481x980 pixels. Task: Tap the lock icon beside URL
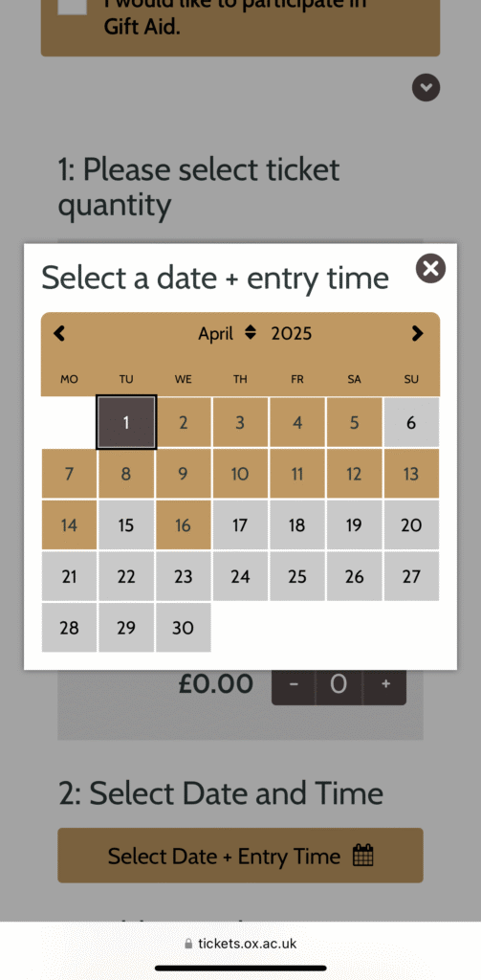[188, 944]
